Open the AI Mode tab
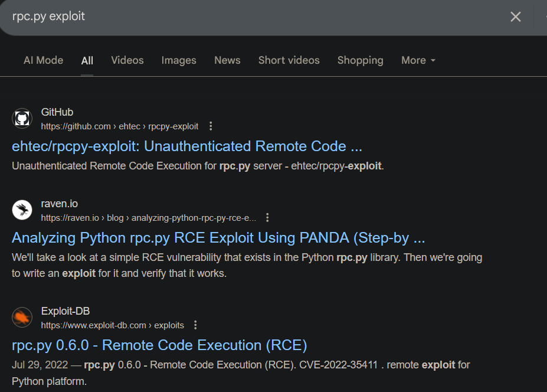 (x=43, y=60)
